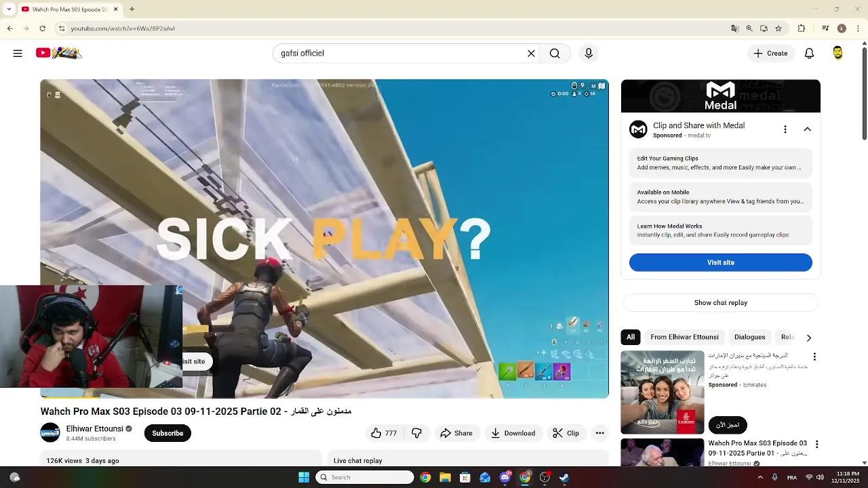Go to the YouTube home logo

coord(59,53)
